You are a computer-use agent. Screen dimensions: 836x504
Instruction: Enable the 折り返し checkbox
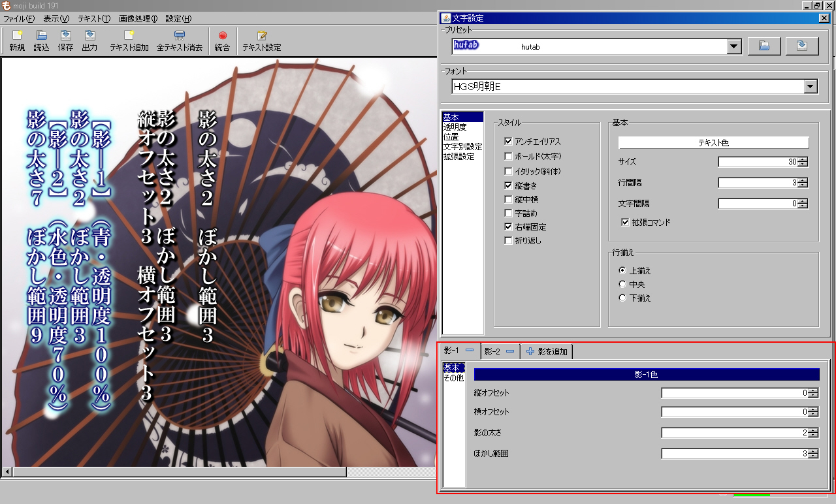(508, 241)
